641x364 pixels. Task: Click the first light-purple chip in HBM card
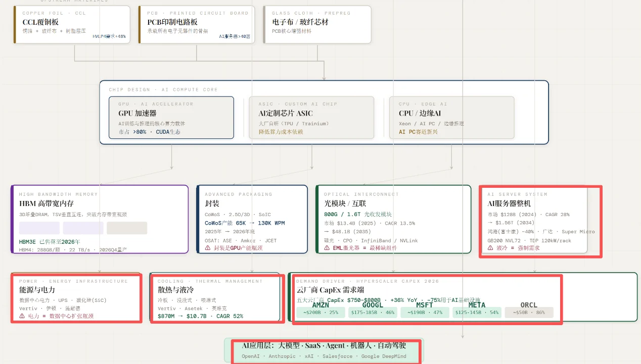pos(39,228)
